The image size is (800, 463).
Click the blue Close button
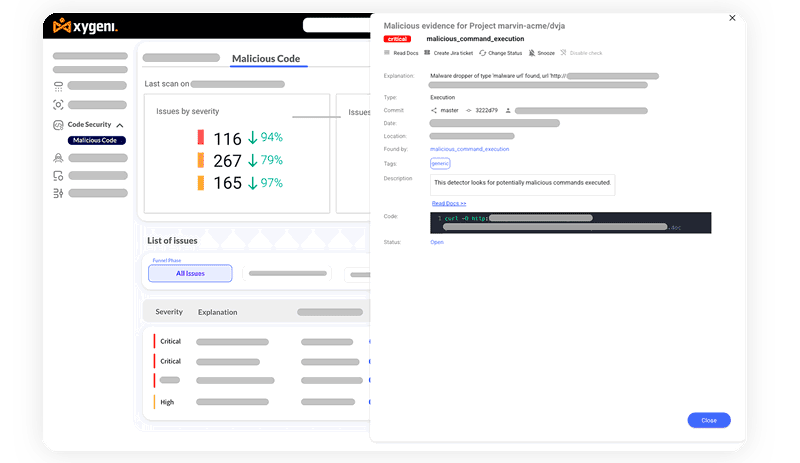(x=709, y=420)
